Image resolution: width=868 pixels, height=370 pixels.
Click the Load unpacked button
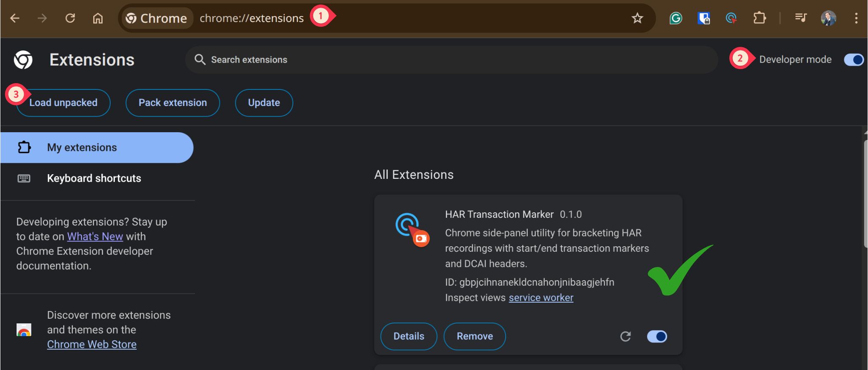point(63,103)
